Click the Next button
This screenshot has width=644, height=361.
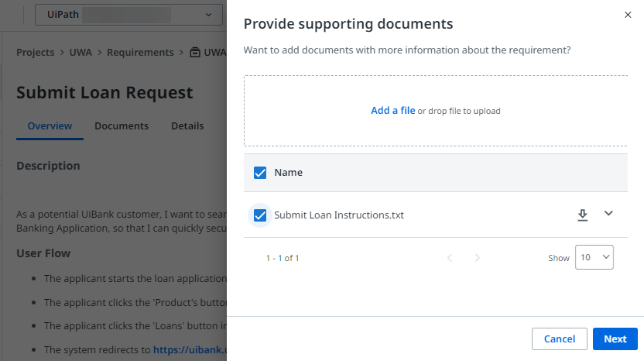click(615, 339)
